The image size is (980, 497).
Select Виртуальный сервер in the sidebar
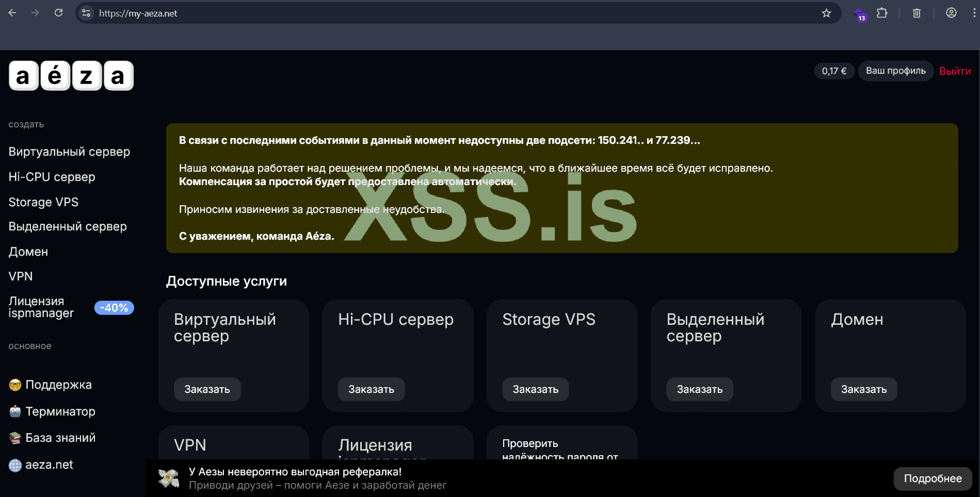pos(69,152)
